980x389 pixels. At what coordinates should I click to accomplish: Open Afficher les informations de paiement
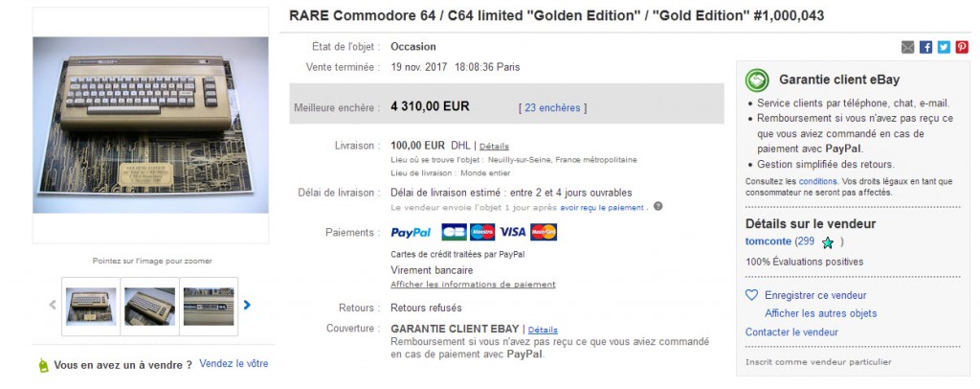(x=473, y=285)
